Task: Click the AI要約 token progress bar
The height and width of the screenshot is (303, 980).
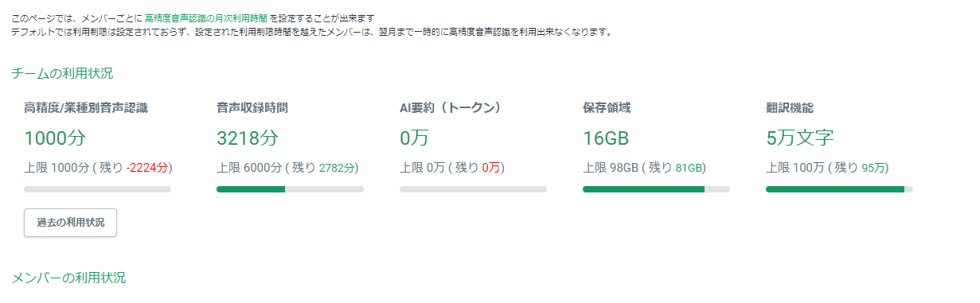Action: [x=473, y=189]
